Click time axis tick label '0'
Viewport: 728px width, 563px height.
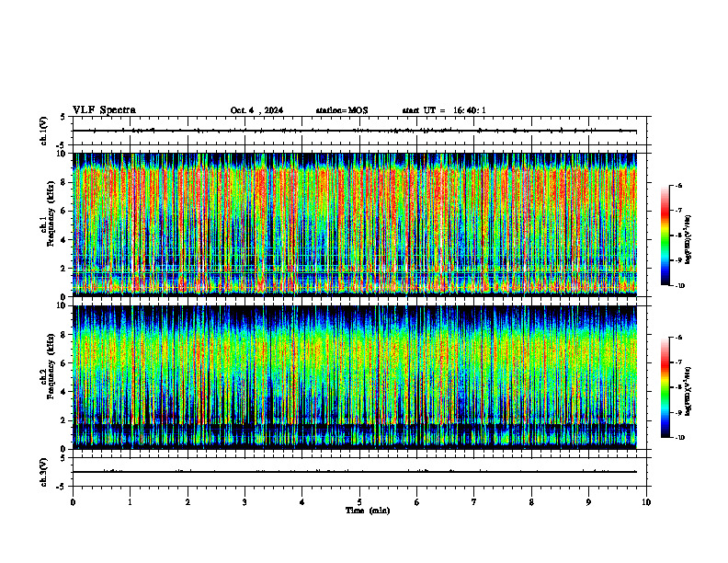tap(73, 502)
